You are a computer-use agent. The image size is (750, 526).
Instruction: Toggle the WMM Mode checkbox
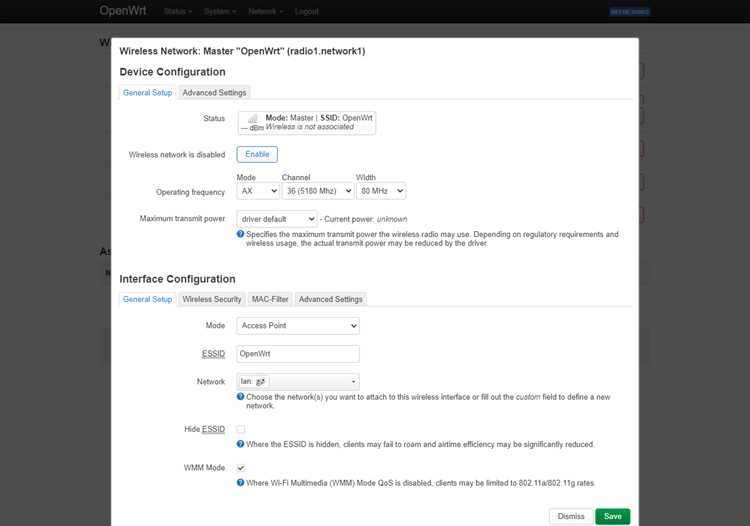pos(241,468)
